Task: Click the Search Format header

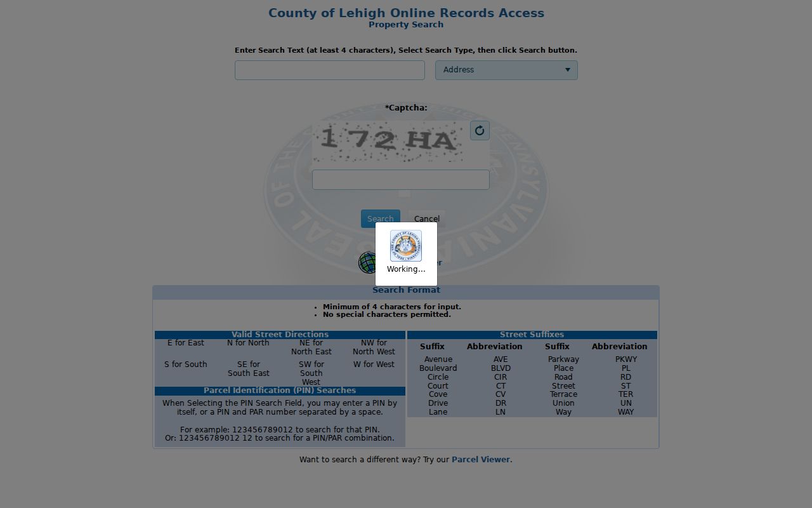Action: pyautogui.click(x=406, y=290)
